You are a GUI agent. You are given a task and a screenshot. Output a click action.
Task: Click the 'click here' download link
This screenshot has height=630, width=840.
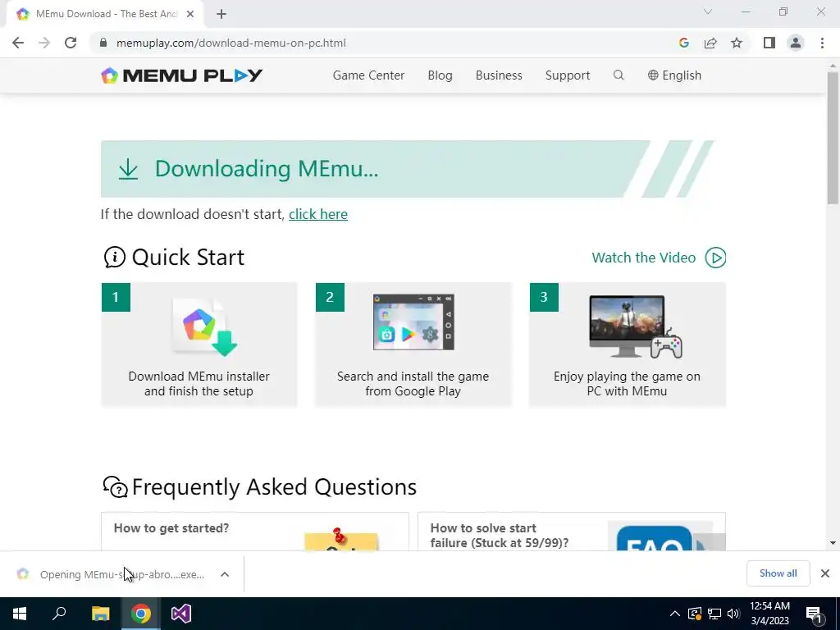[318, 214]
